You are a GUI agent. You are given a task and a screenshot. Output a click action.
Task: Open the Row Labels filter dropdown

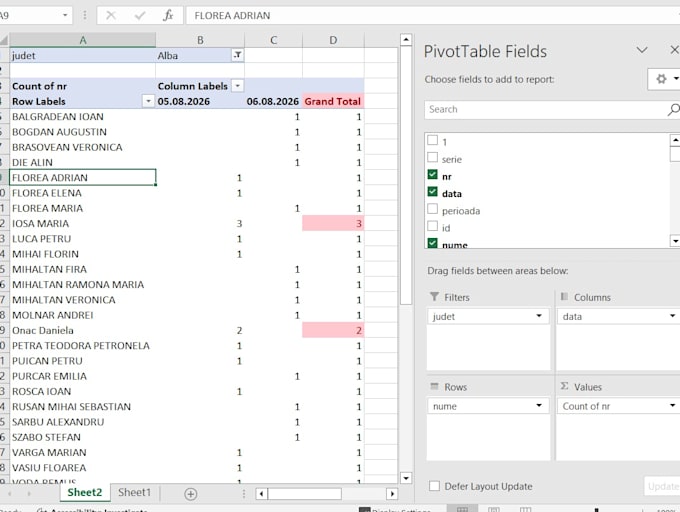click(x=148, y=101)
